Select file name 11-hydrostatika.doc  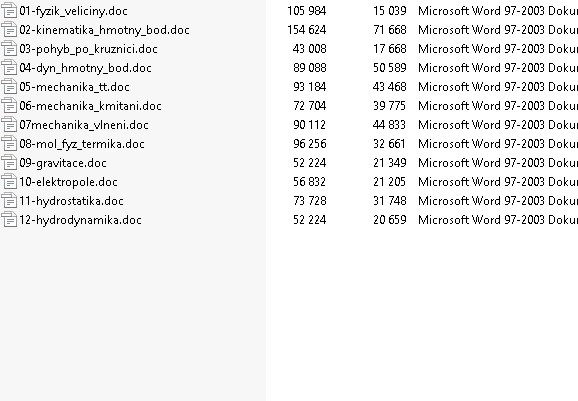point(71,201)
